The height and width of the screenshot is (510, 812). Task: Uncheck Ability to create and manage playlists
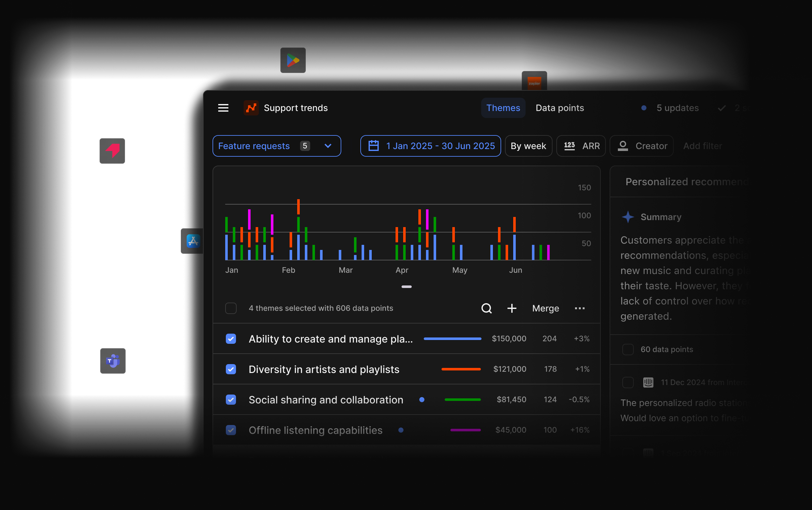point(231,338)
